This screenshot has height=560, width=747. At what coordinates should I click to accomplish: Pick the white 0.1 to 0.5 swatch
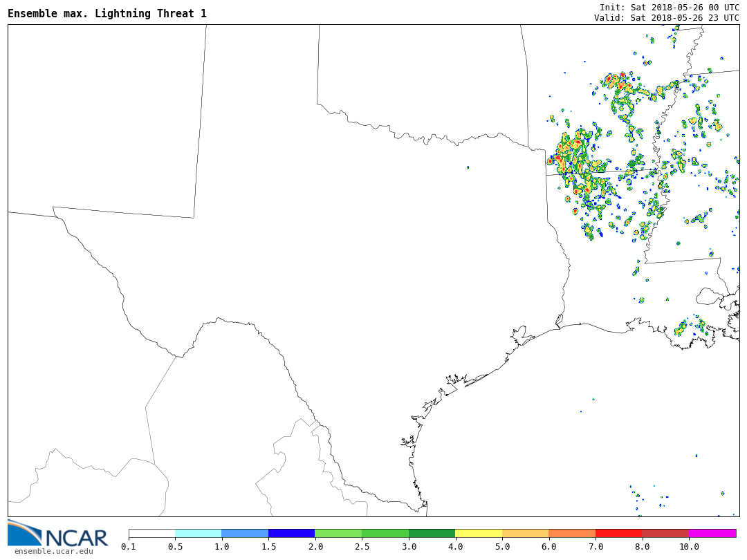(x=151, y=534)
